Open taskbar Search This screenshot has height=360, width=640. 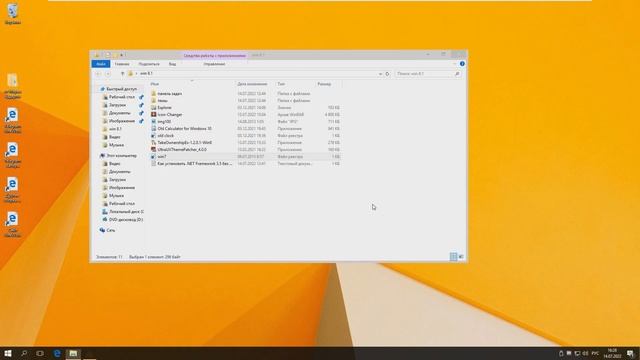point(24,353)
